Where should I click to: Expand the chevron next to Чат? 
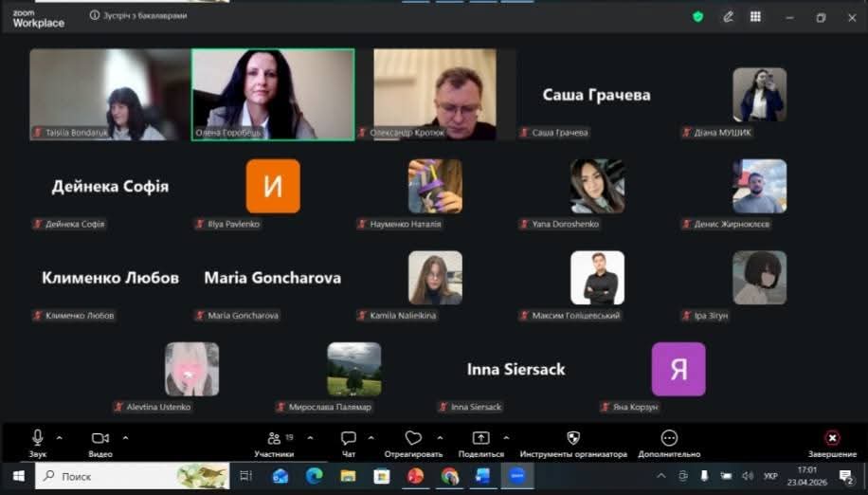point(371,438)
